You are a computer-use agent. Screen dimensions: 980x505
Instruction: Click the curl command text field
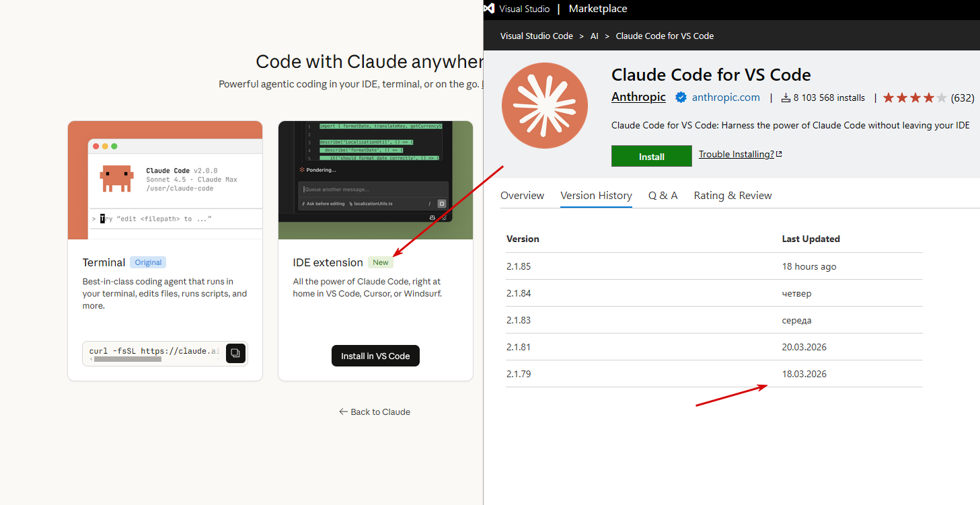click(154, 351)
